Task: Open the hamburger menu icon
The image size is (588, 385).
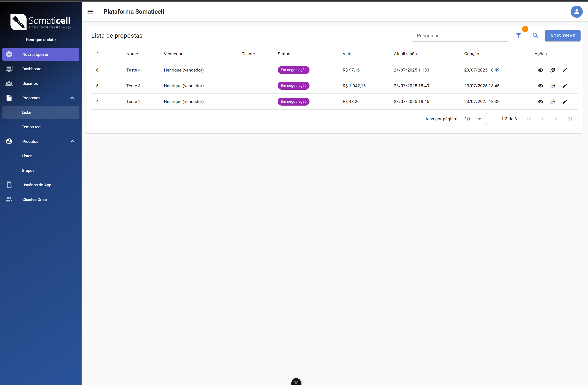Action: coord(90,12)
